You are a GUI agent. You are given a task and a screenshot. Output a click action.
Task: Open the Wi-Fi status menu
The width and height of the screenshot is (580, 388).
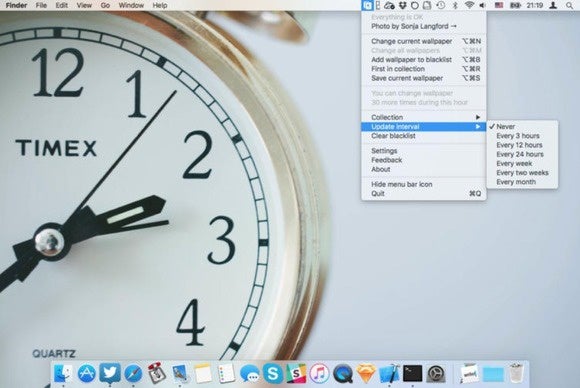[x=469, y=5]
